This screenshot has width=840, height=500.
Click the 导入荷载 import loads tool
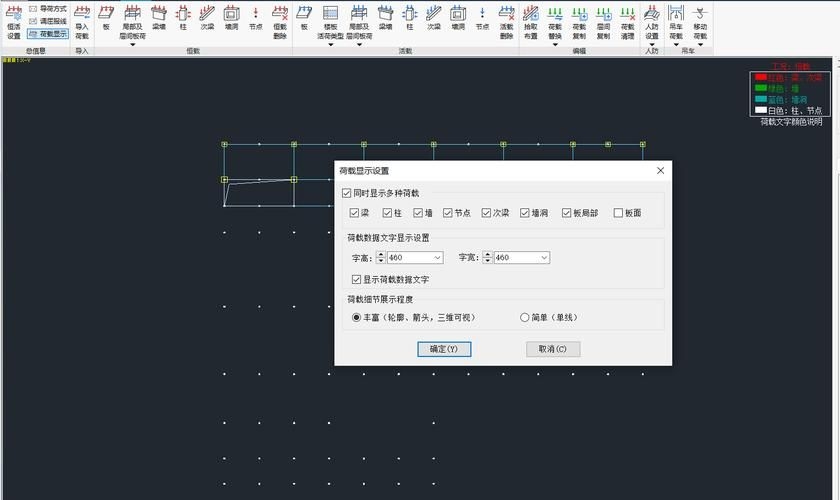pyautogui.click(x=81, y=23)
